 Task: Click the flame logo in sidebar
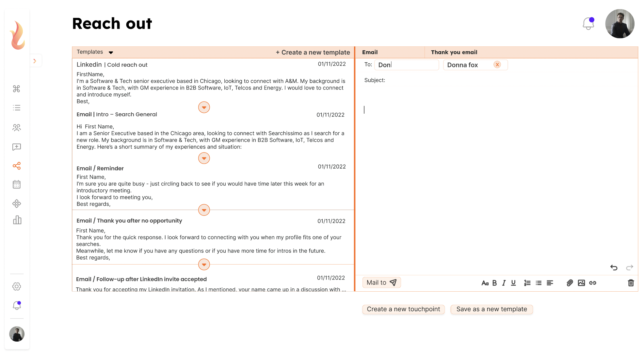17,35
